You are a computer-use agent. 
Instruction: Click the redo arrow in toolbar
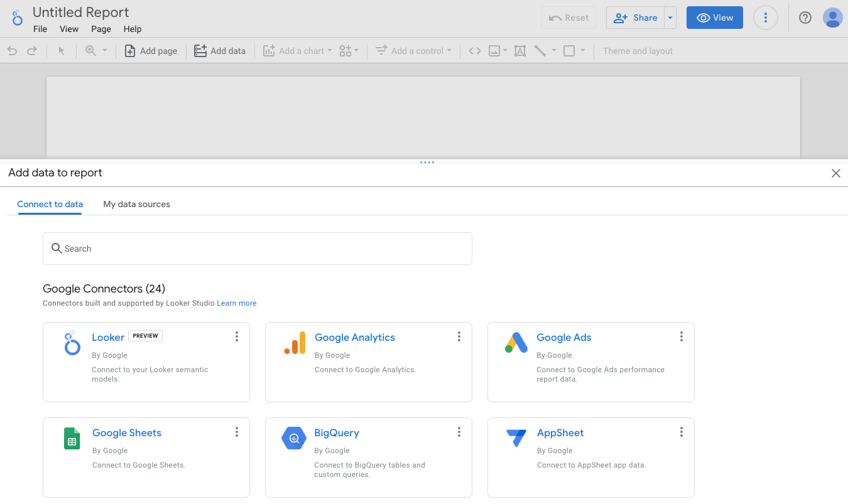(32, 51)
